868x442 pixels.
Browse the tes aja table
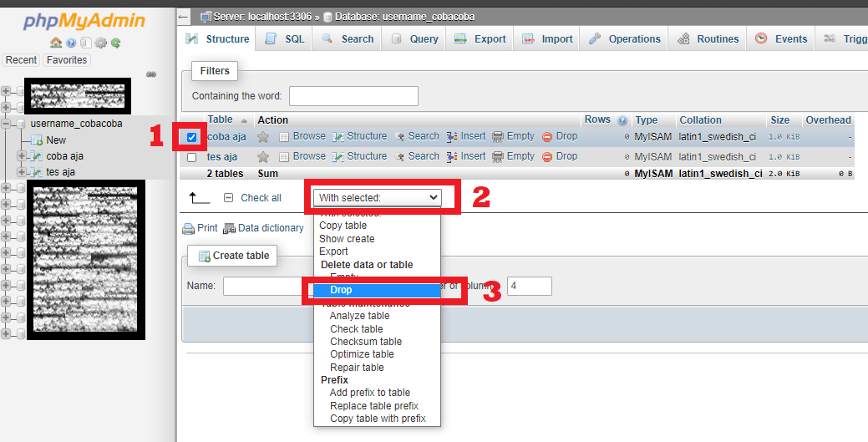(302, 157)
